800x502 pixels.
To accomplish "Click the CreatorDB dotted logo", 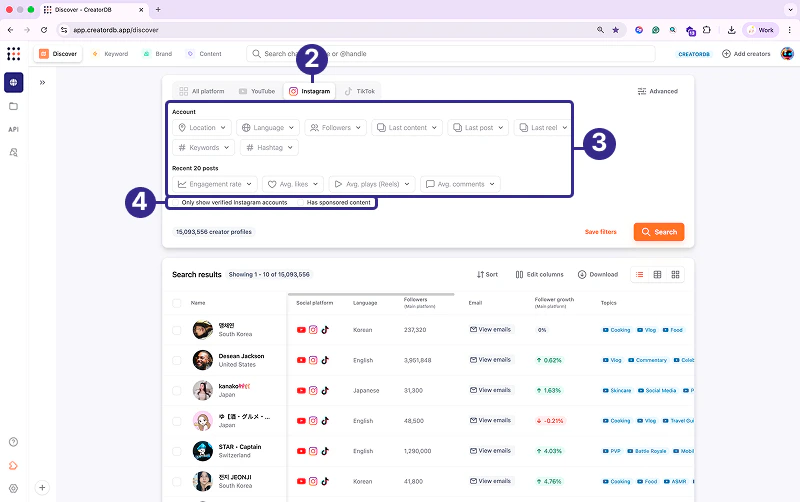I will point(14,54).
